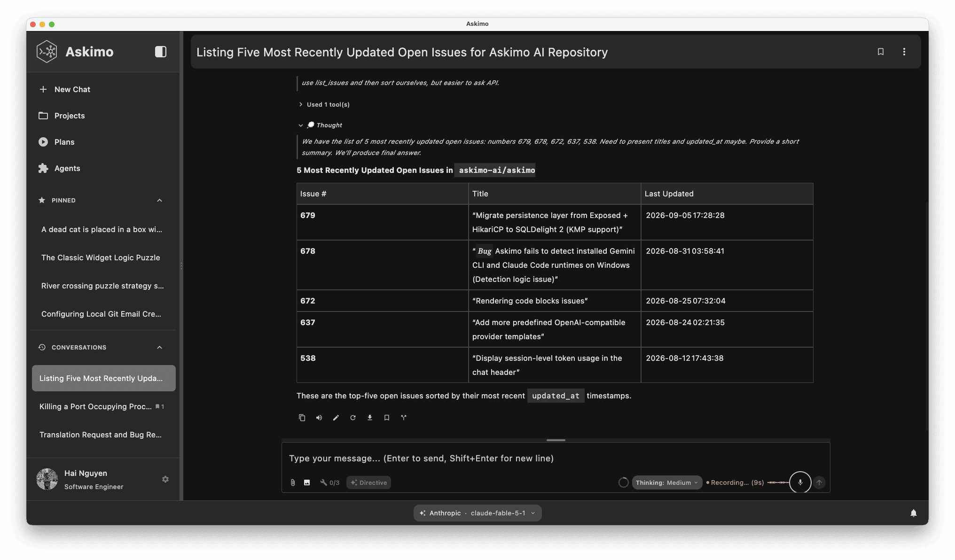This screenshot has height=560, width=955.
Task: Click the updated_at code label
Action: (x=556, y=396)
